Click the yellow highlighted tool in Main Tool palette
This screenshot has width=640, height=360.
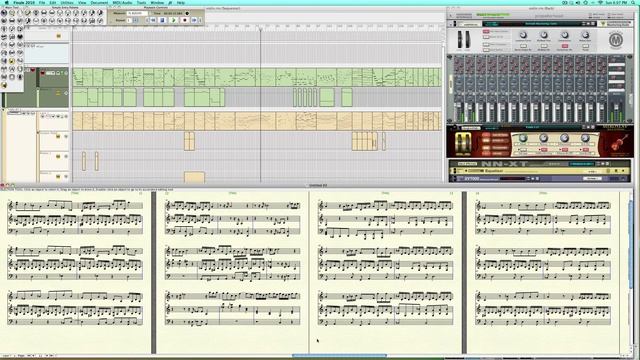pyautogui.click(x=12, y=61)
